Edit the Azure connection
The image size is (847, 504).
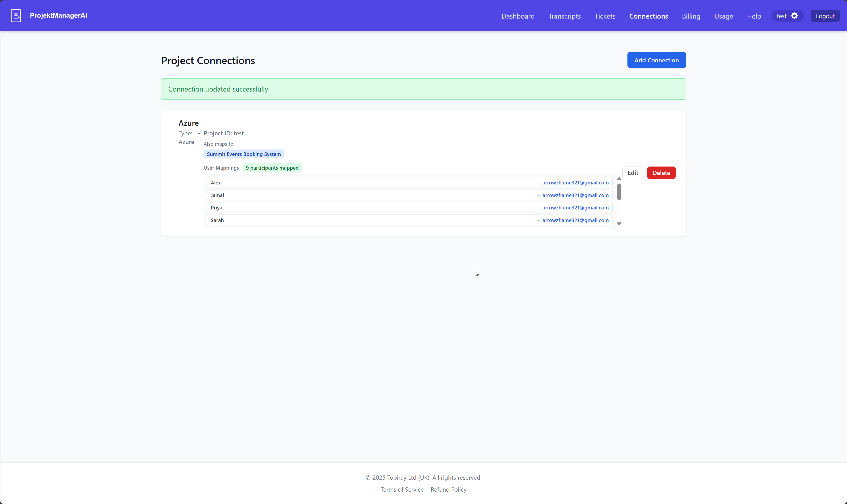click(x=633, y=173)
